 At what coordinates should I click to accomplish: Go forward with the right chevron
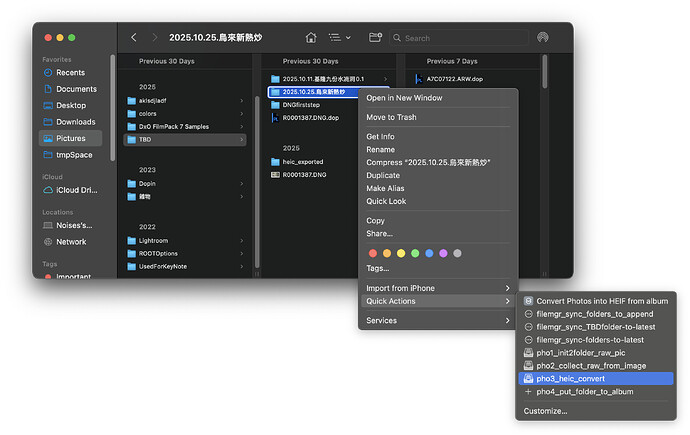154,38
